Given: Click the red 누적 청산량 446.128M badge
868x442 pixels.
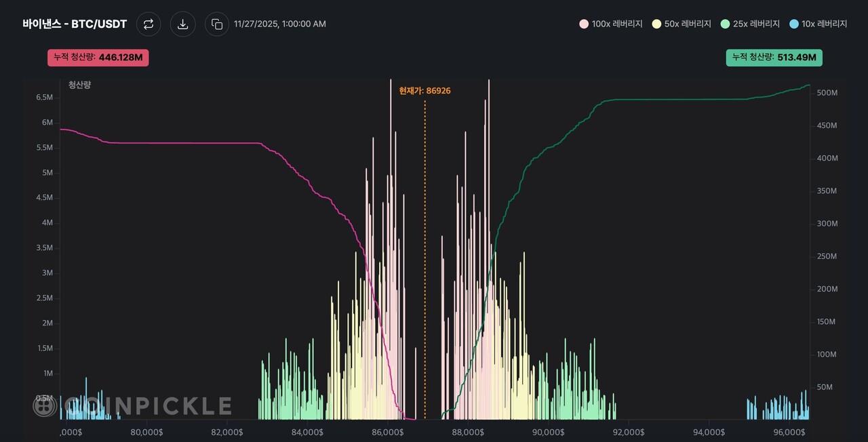Looking at the screenshot, I should (x=98, y=58).
